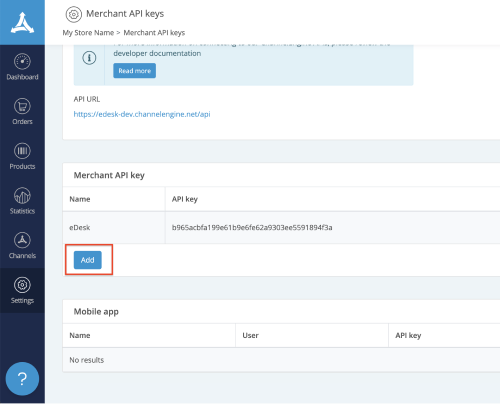Select the eDesk API key row
Viewport: 500px width, 404px height.
281,227
